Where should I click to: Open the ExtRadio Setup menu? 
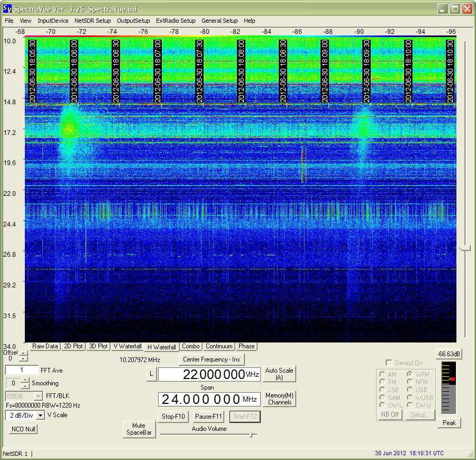point(176,21)
